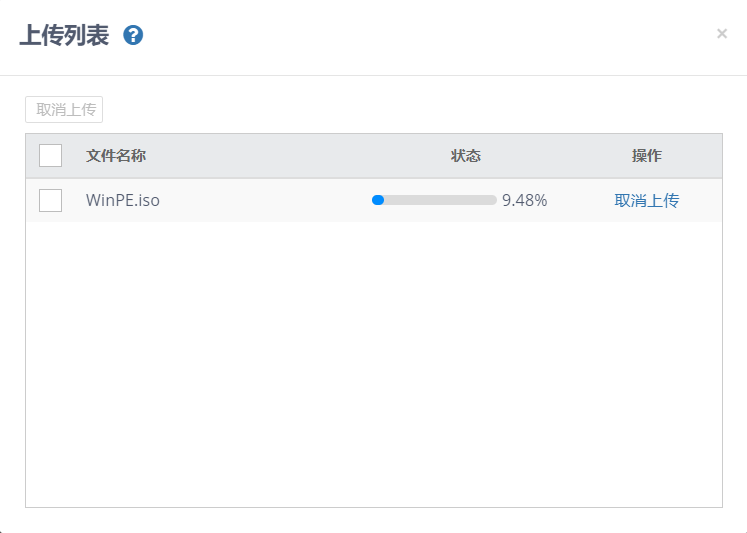Click the gray unfilled part of progress bar

click(x=440, y=200)
